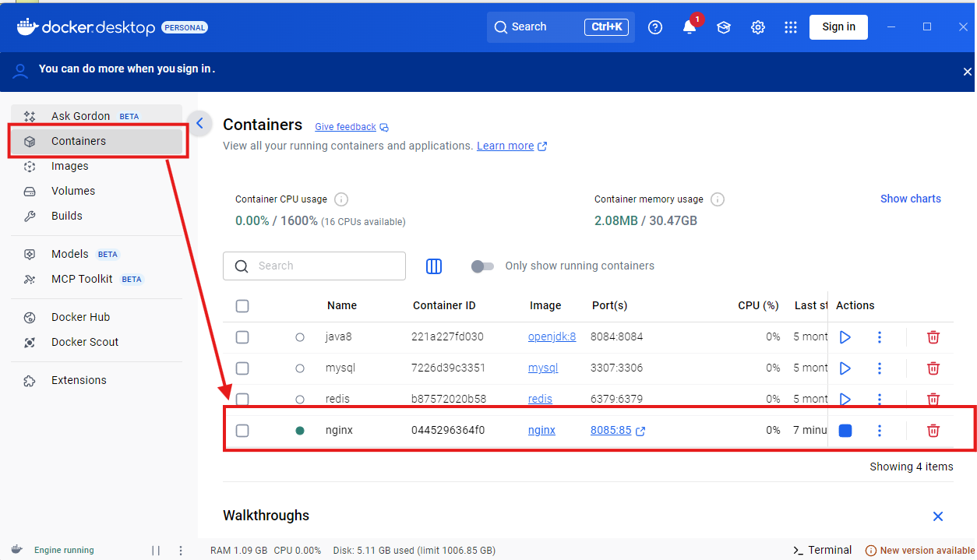This screenshot has height=560, width=977.
Task: Click container ID 0445296364f0
Action: click(448, 430)
